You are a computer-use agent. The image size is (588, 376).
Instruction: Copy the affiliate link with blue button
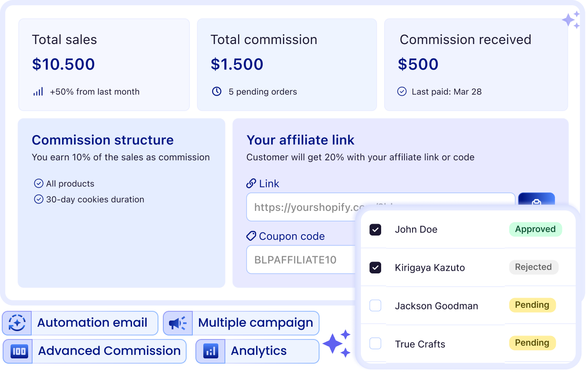(x=537, y=201)
